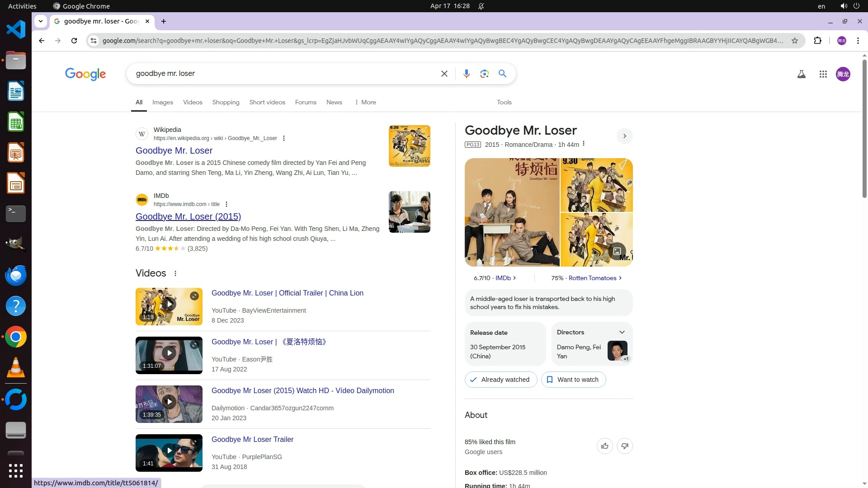
Task: Open Google Lens image search
Action: pos(484,74)
